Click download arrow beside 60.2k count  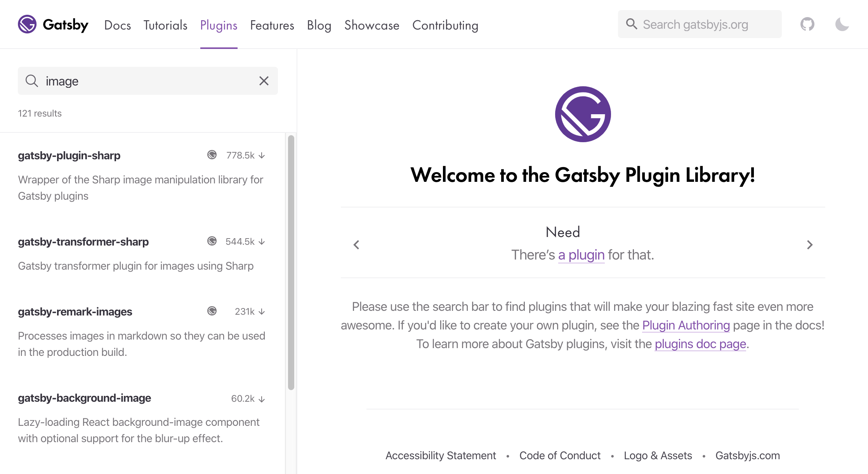point(262,399)
